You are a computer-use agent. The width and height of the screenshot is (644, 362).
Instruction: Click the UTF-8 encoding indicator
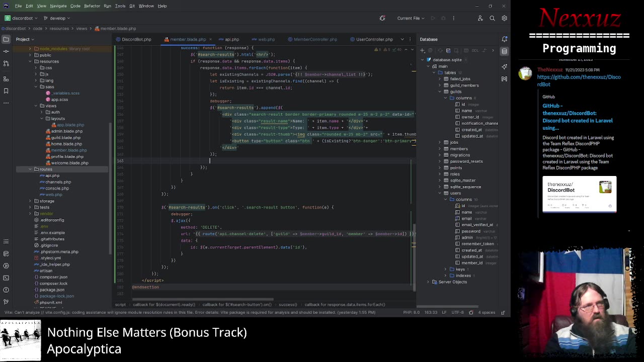(457, 312)
